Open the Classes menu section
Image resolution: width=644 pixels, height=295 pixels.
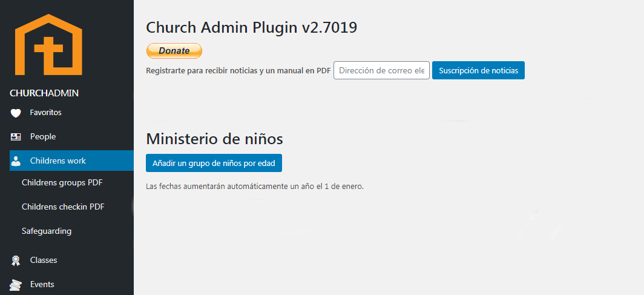tap(44, 260)
